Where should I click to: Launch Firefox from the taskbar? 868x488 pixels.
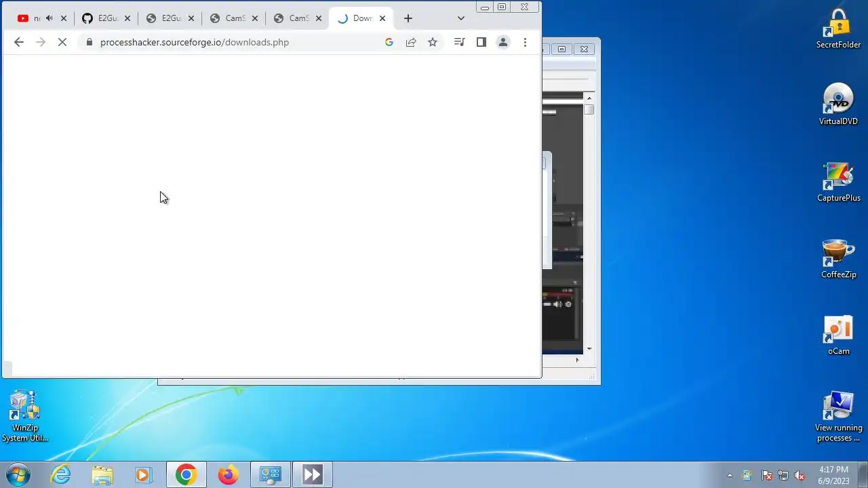[x=228, y=474]
